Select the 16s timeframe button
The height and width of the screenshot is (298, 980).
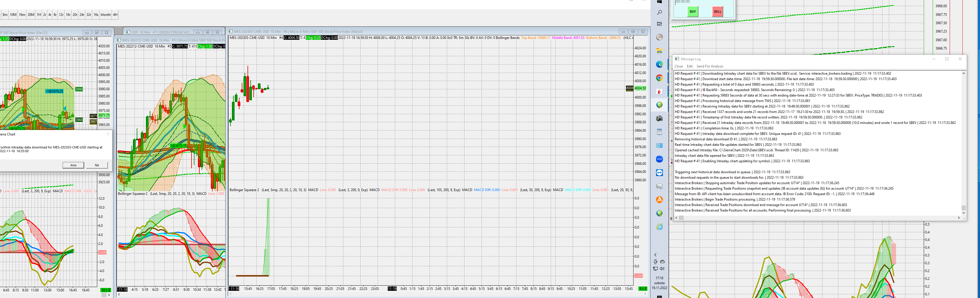pos(96,15)
